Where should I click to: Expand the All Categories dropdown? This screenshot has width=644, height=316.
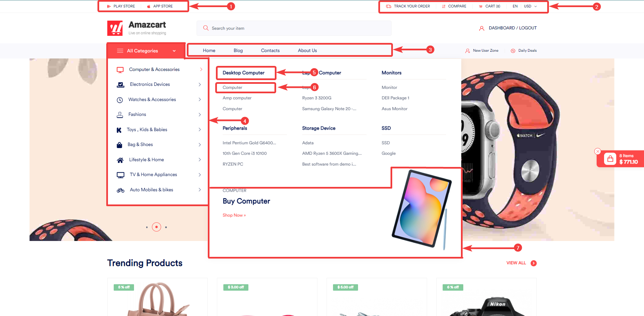[146, 51]
